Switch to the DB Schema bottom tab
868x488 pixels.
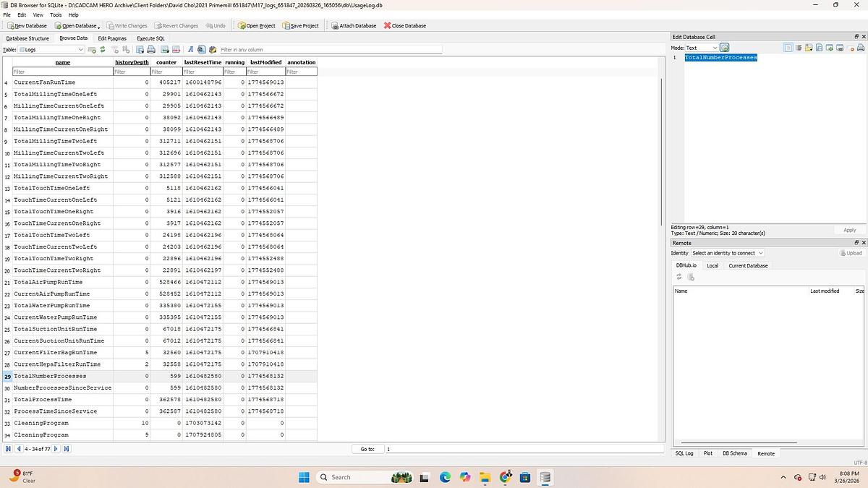tap(734, 453)
